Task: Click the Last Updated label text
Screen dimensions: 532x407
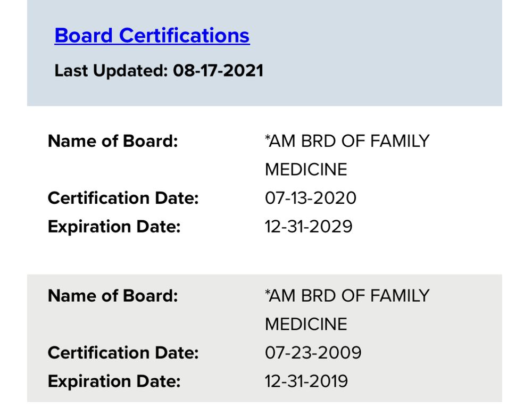Action: click(x=111, y=70)
